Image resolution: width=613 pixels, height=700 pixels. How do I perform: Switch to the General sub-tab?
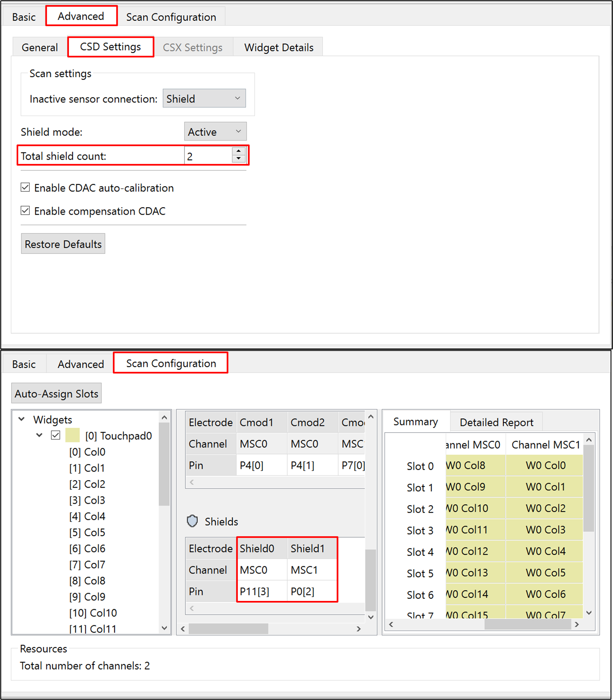click(x=40, y=47)
